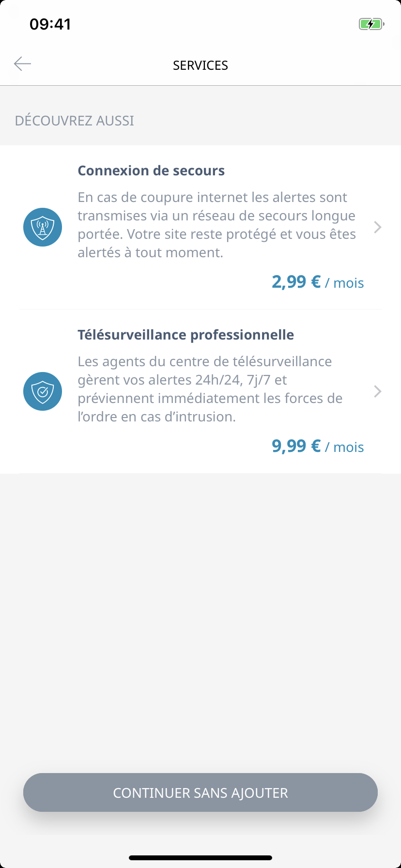Tap the home indicator bar at bottom
This screenshot has width=401, height=868.
click(200, 858)
